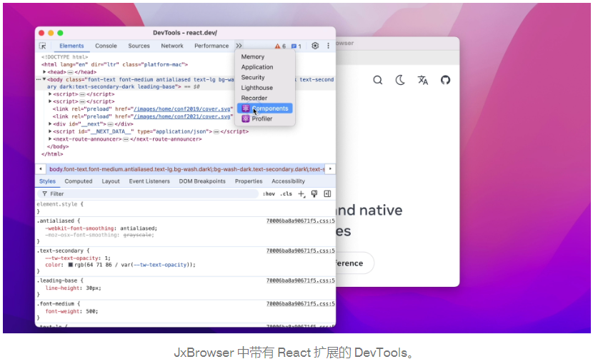Viewport: 593px width, 364px height.
Task: Click the new style rule plus icon
Action: point(301,194)
